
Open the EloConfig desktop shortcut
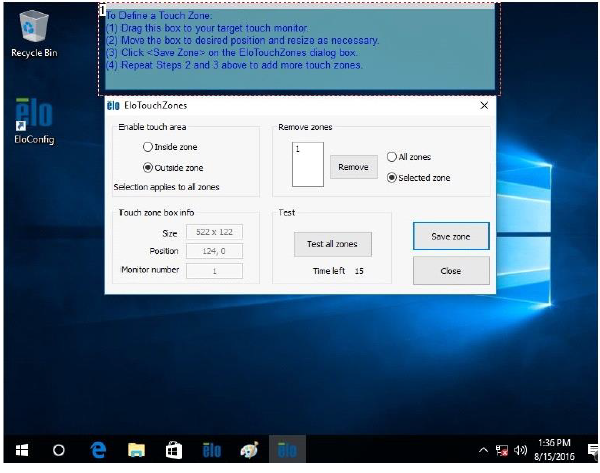click(x=34, y=121)
